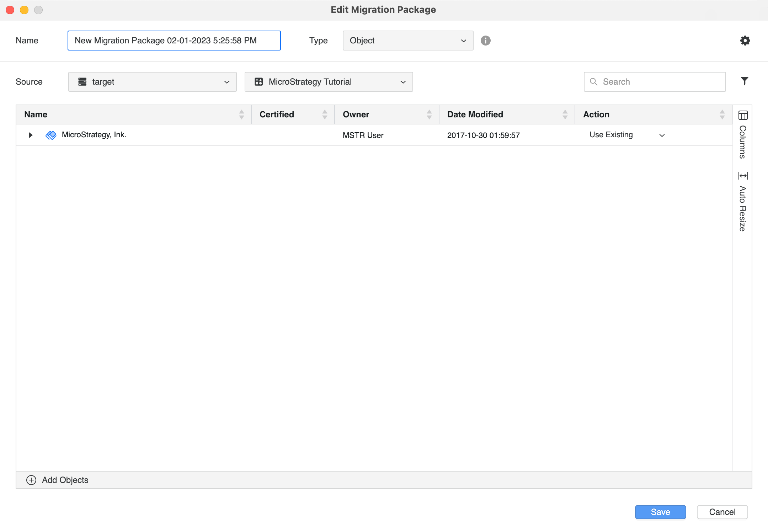Open the settings gear icon
This screenshot has width=768, height=532.
point(745,41)
